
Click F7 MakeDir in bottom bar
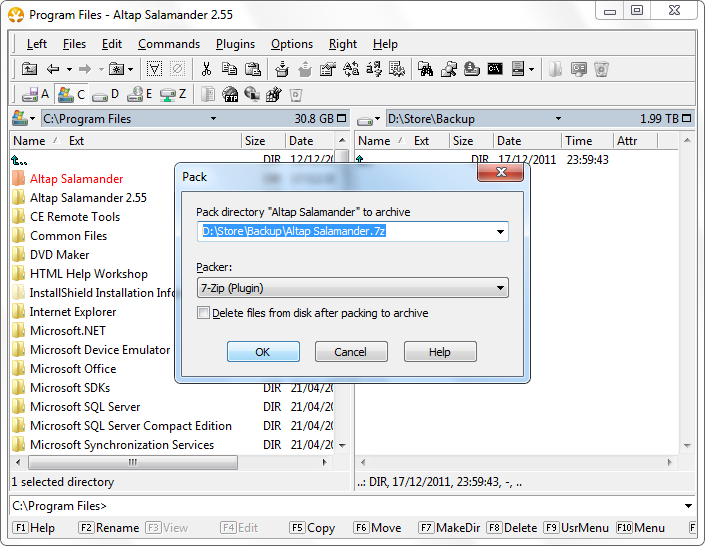coord(449,528)
